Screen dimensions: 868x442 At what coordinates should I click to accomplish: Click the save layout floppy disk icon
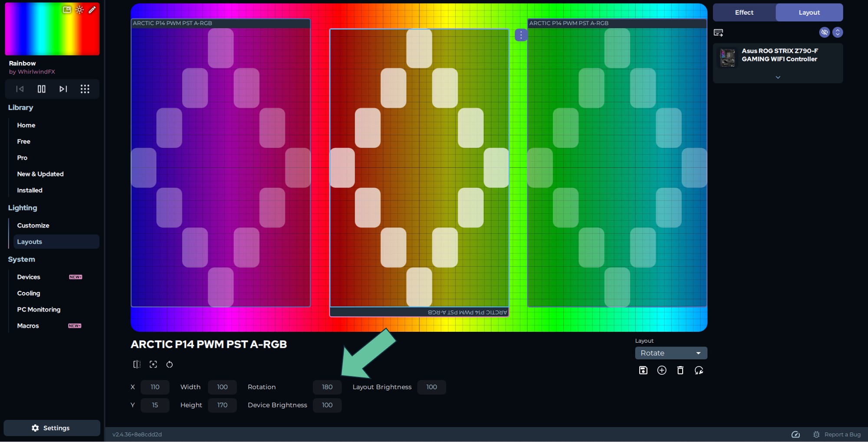[643, 370]
